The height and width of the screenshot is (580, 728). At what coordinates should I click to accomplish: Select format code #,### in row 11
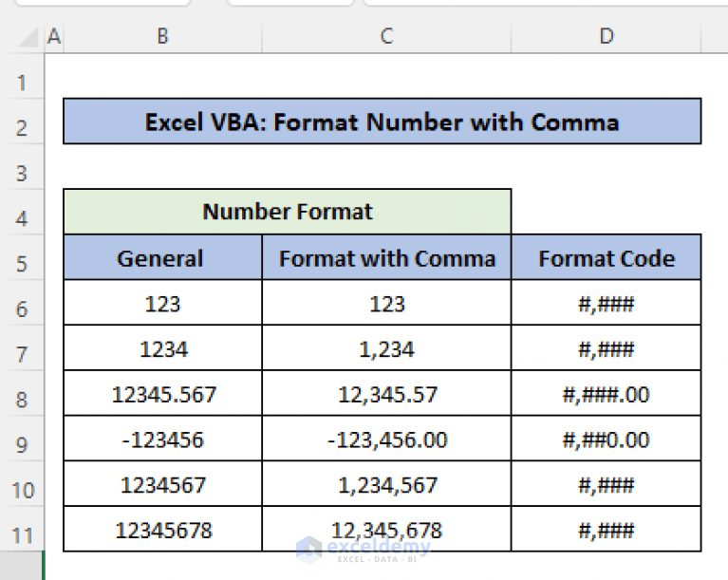[606, 530]
